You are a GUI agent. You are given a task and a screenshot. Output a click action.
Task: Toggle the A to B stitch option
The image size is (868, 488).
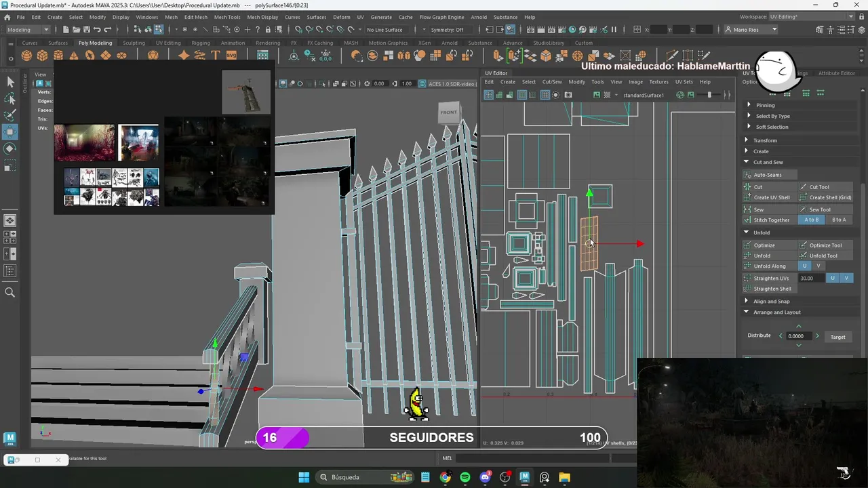click(811, 220)
